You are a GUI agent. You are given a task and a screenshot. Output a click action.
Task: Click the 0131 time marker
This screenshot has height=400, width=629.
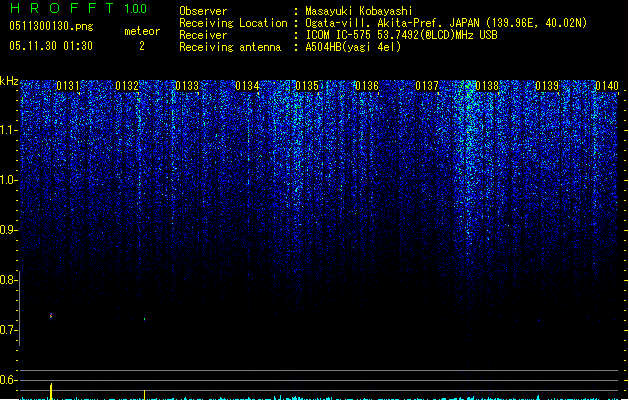(x=68, y=86)
